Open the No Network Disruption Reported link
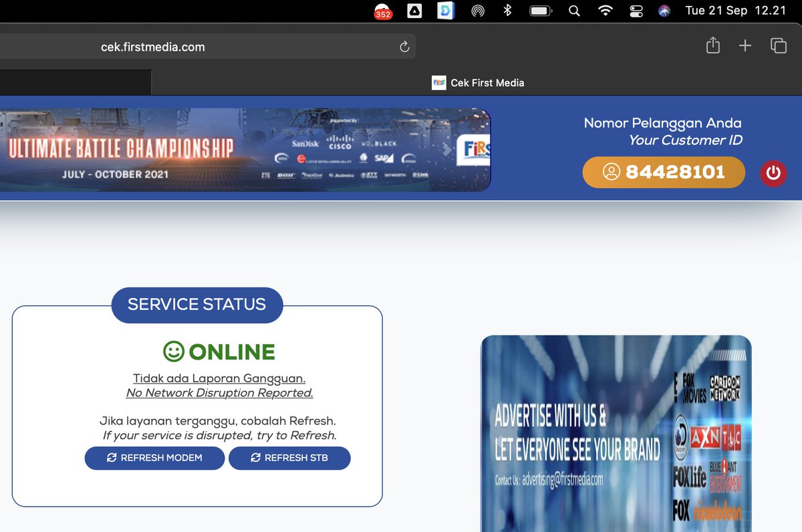This screenshot has width=802, height=532. coord(219,393)
